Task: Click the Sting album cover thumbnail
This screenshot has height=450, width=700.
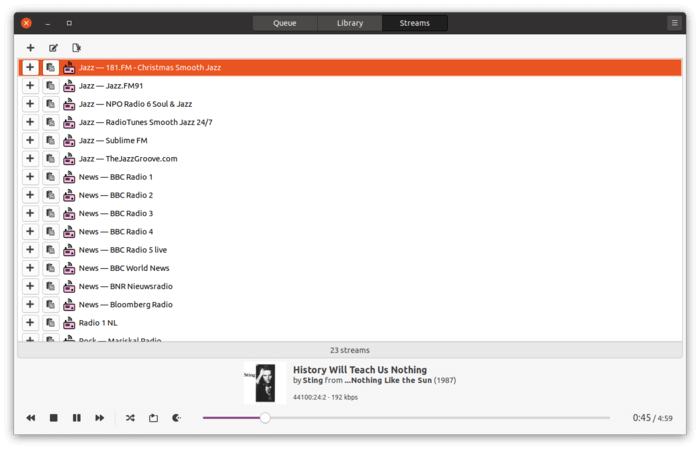Action: click(x=264, y=383)
